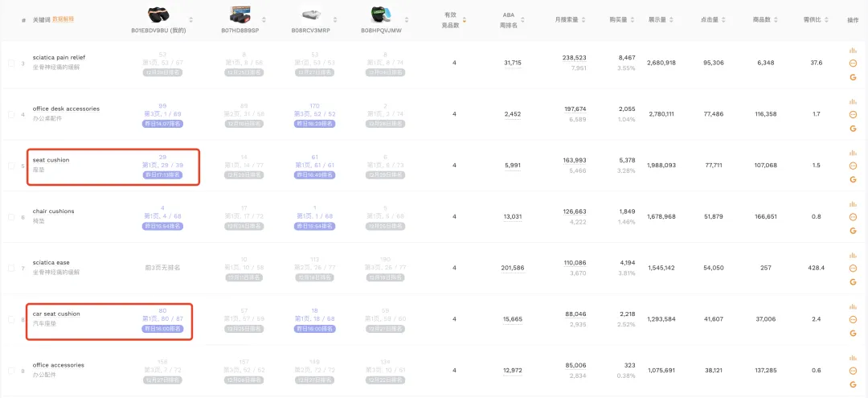
Task: Tick the checkbox for chair cushions row
Action: click(11, 217)
